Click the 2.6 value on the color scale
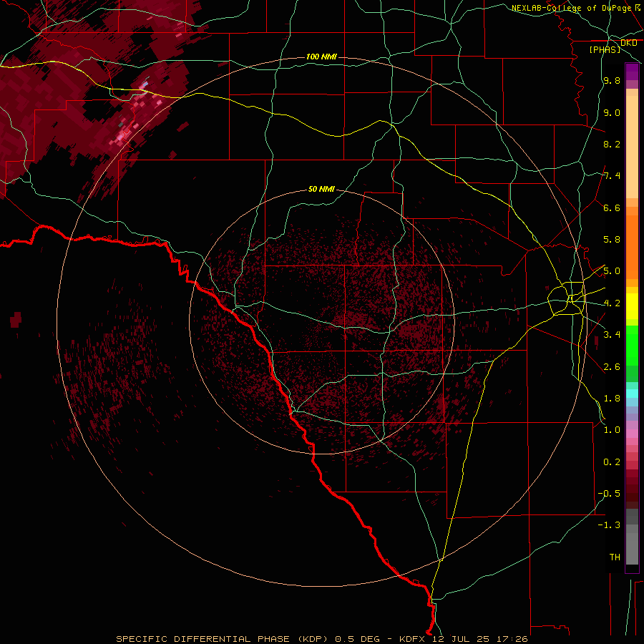 (612, 367)
